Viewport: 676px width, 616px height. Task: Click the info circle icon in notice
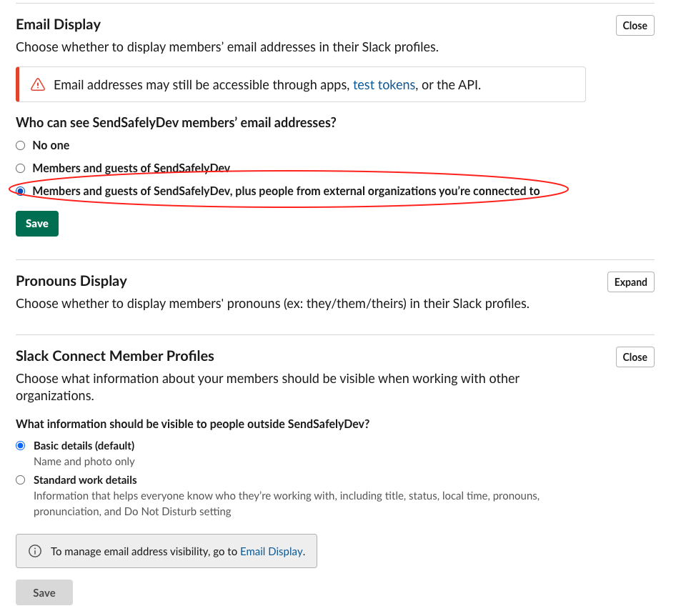[x=34, y=552]
